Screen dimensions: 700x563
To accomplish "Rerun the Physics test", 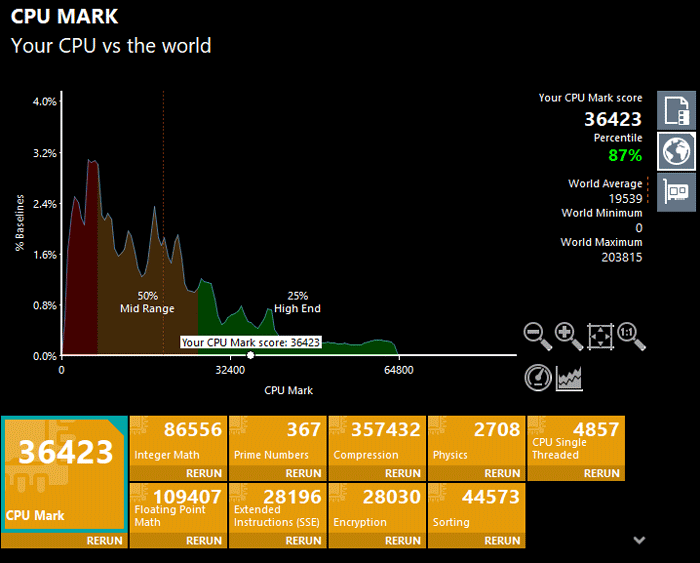I will 502,474.
